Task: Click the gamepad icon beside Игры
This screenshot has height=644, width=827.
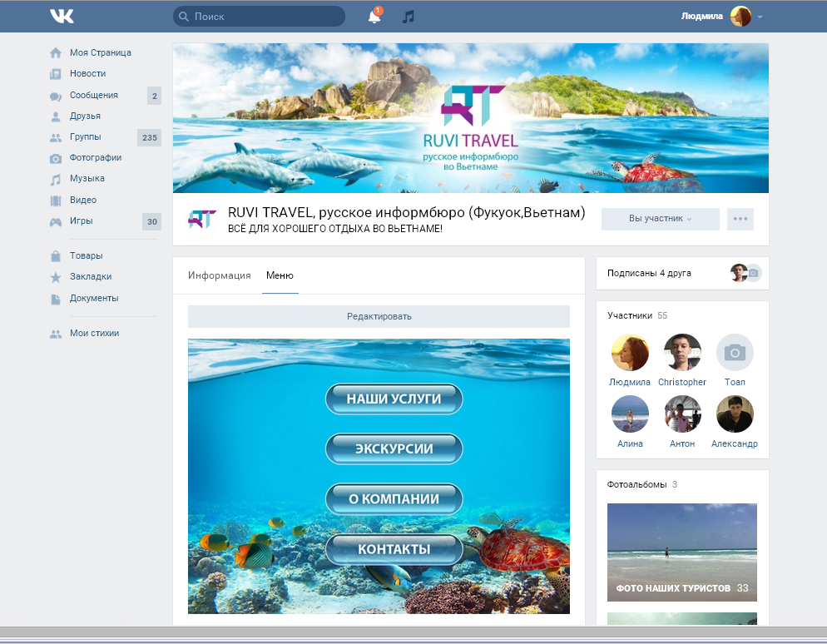Action: (56, 221)
